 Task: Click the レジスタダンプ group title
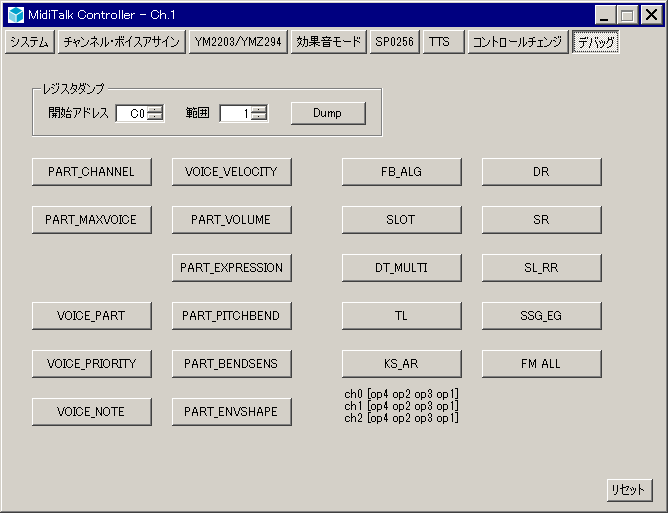74,89
